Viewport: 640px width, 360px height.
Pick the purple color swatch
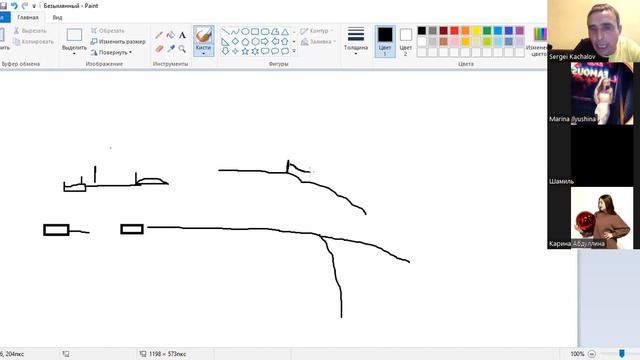[x=520, y=31]
